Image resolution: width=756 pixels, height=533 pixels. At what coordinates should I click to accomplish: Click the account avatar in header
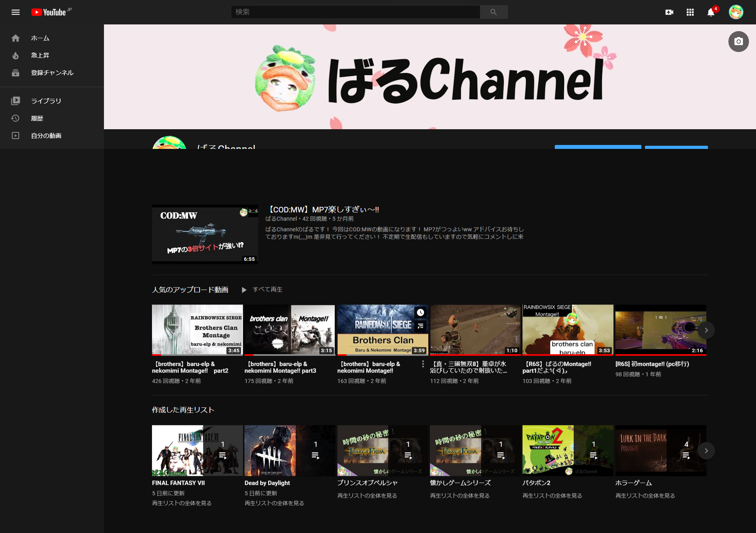pyautogui.click(x=736, y=12)
